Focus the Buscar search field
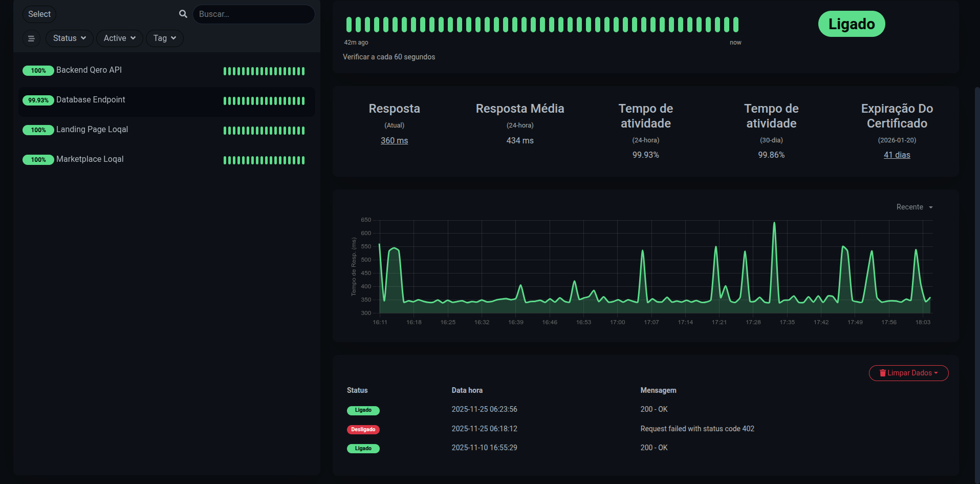This screenshot has height=484, width=980. (x=253, y=14)
